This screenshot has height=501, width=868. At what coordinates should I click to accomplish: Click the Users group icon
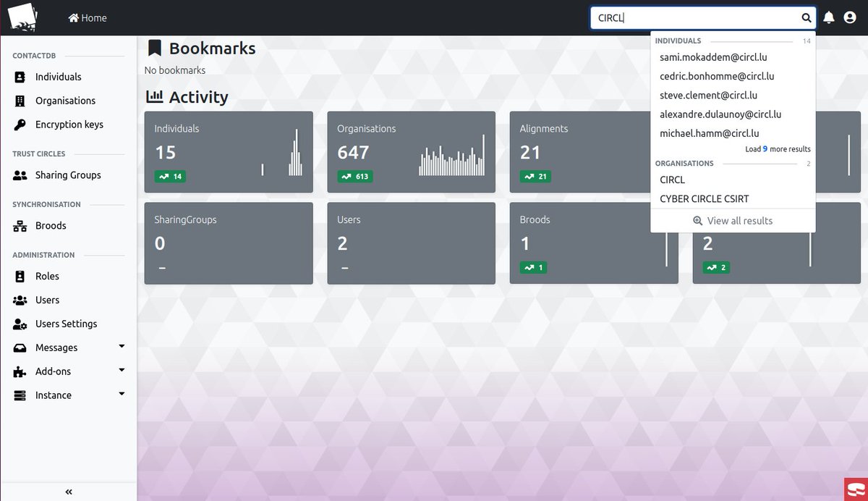point(20,300)
